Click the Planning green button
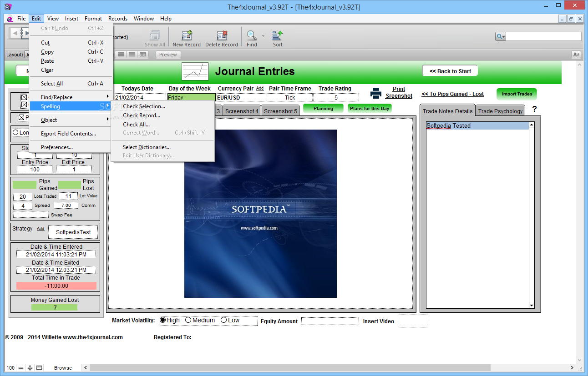 tap(323, 108)
